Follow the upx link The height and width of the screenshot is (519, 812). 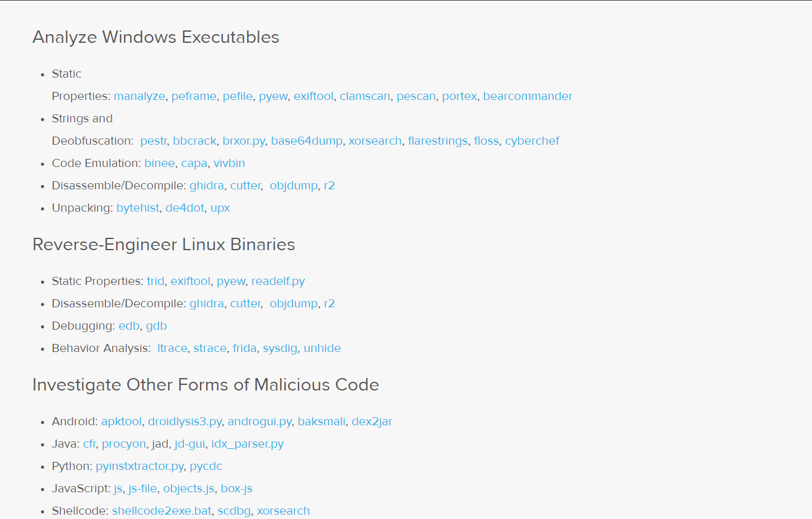220,208
